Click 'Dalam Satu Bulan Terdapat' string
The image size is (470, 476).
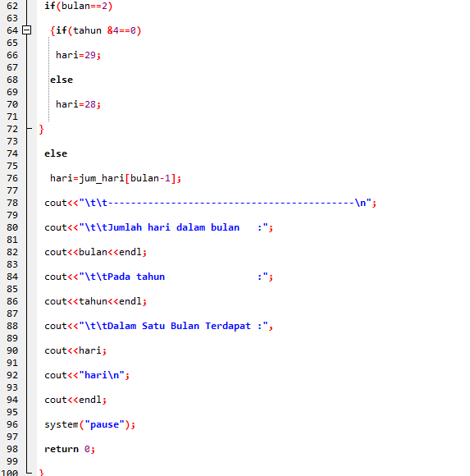point(179,326)
